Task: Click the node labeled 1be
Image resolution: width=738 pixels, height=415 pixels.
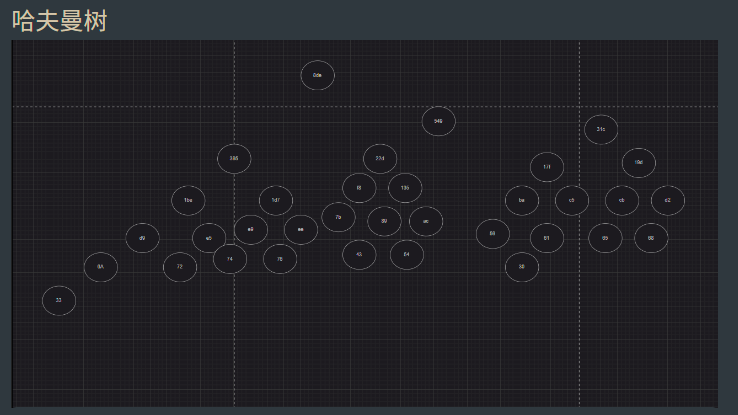Action: coord(188,200)
